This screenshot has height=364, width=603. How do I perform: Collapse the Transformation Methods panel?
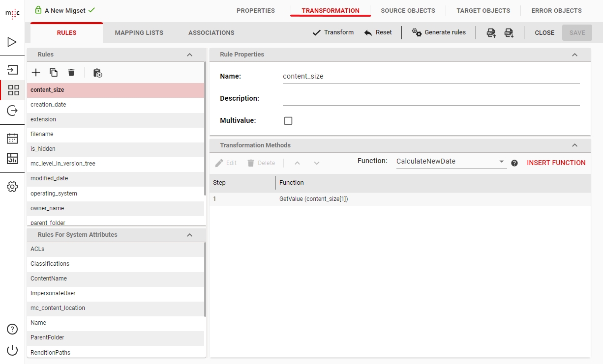574,145
